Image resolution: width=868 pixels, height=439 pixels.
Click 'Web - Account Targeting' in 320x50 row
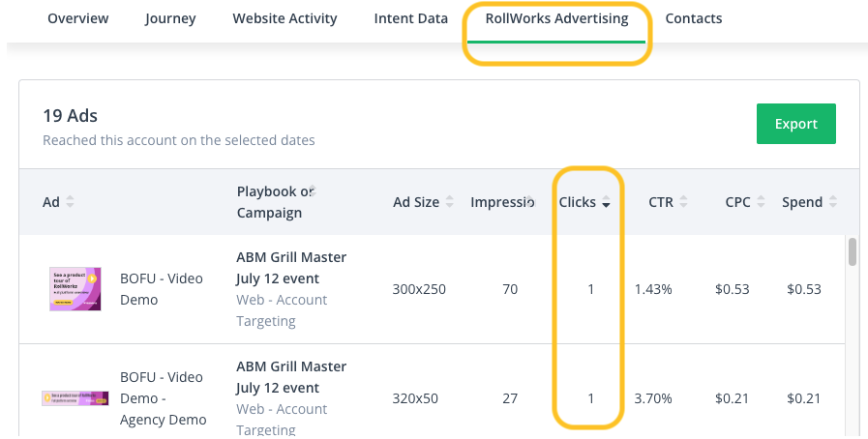(282, 419)
